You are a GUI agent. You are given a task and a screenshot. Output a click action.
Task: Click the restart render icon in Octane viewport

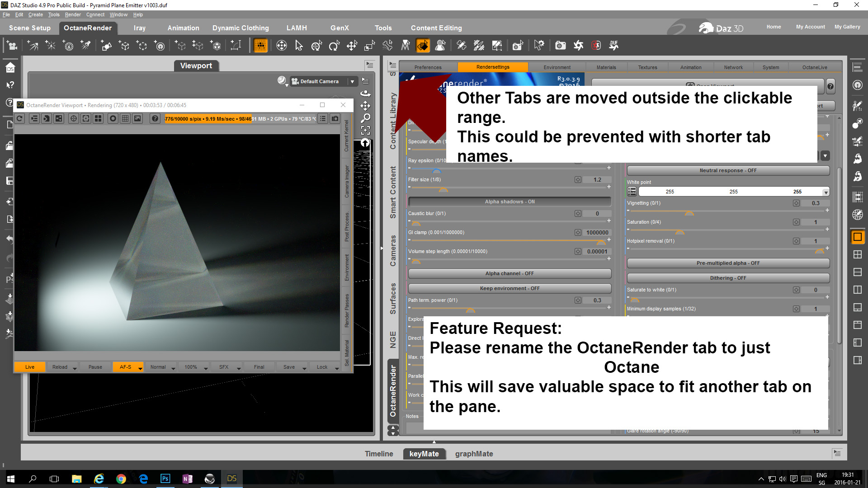tap(20, 118)
